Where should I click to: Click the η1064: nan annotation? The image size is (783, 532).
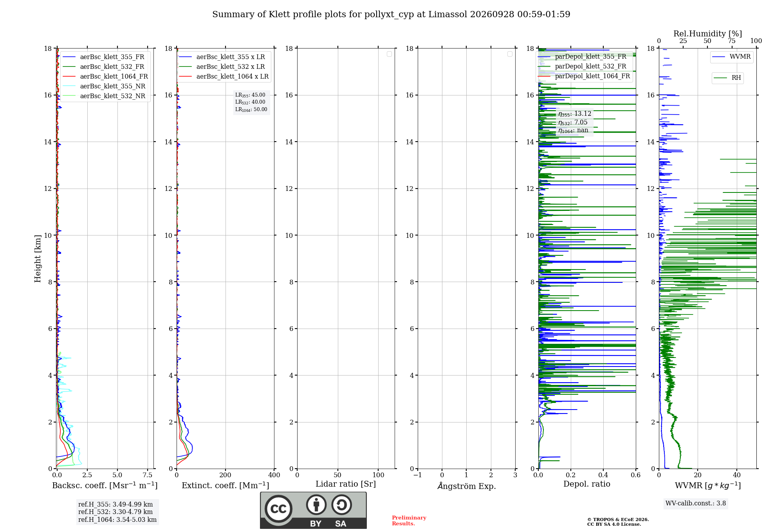pyautogui.click(x=573, y=131)
